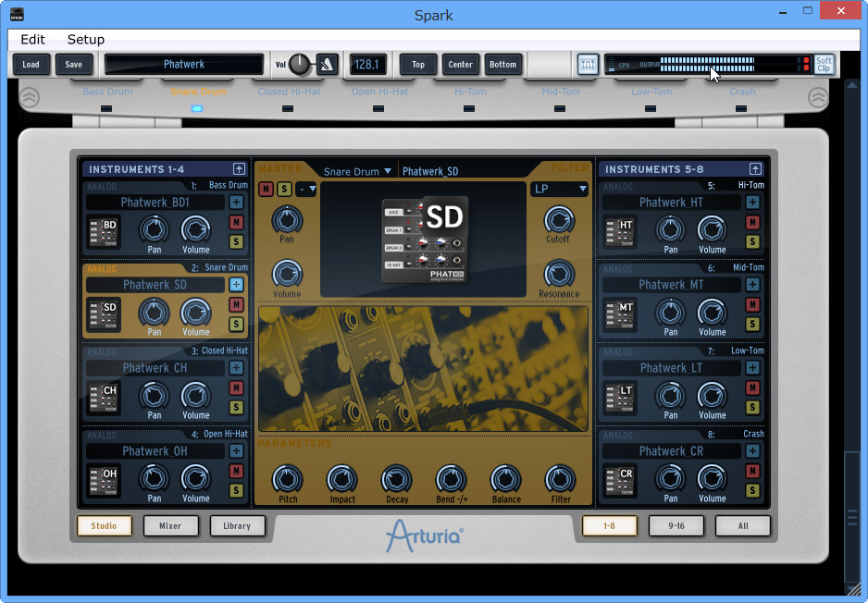Switch to the Mixer tab
Image resolution: width=868 pixels, height=603 pixels.
coord(170,525)
